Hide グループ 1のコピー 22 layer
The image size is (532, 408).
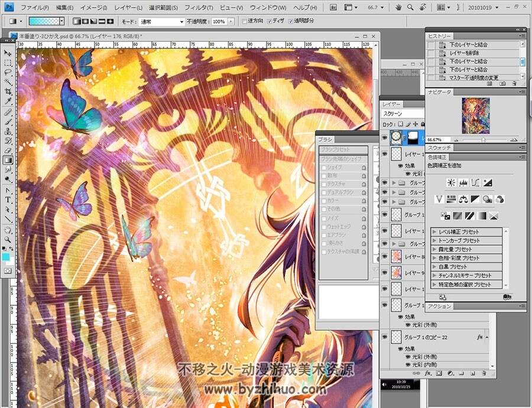[384, 337]
